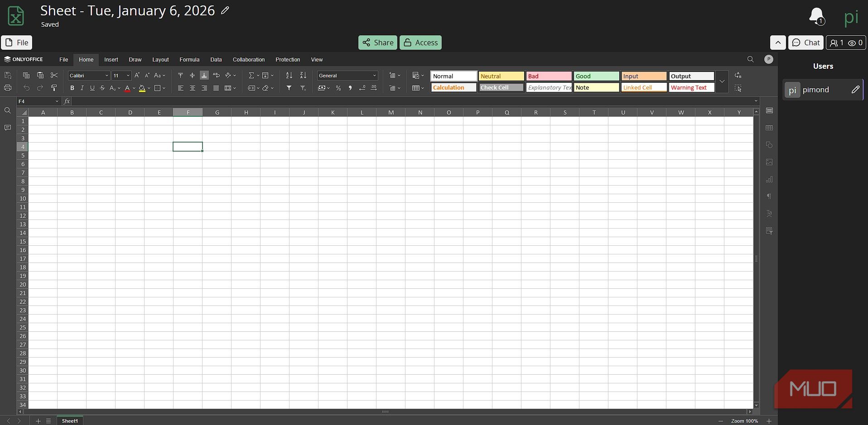Click the pencil to rename the sheet title

[x=225, y=10]
